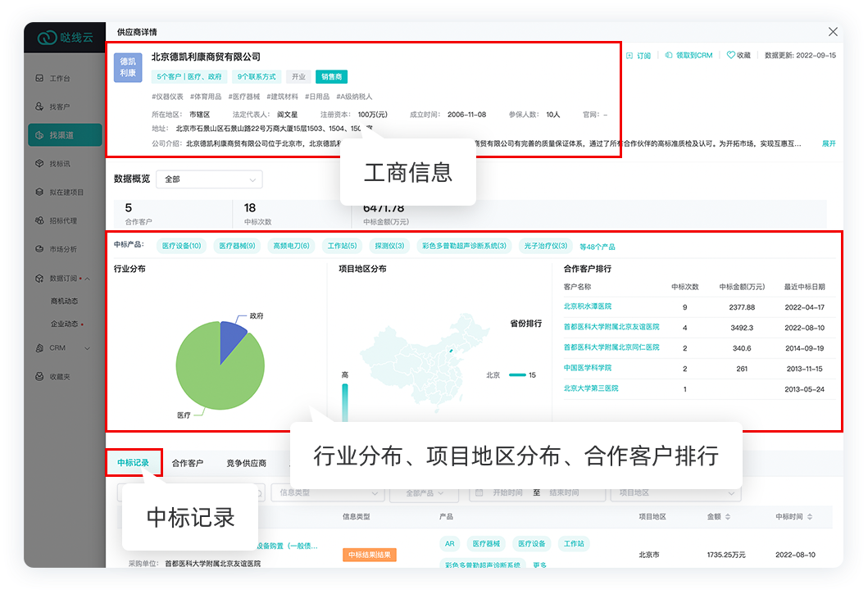
Task: Click the AR tag in record row
Action: coord(449,544)
